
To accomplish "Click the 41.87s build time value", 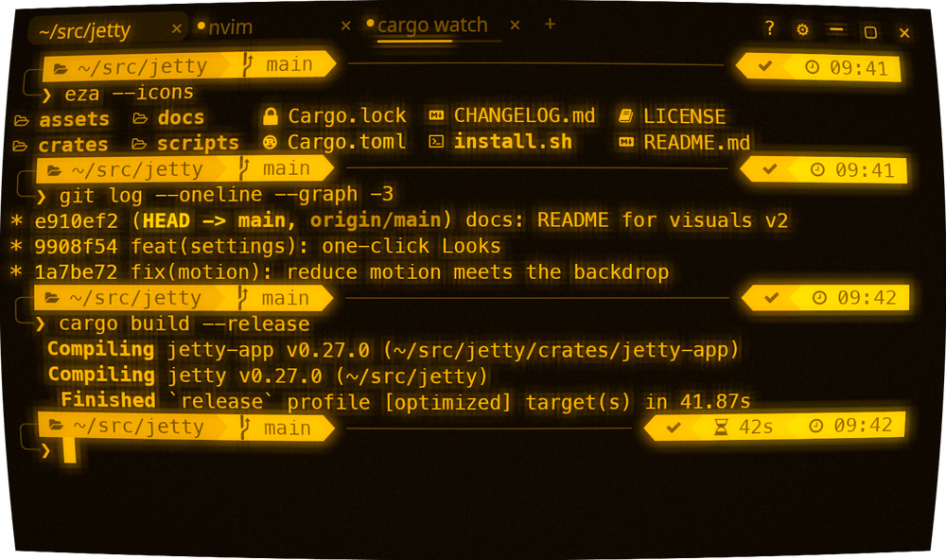I will 715,401.
